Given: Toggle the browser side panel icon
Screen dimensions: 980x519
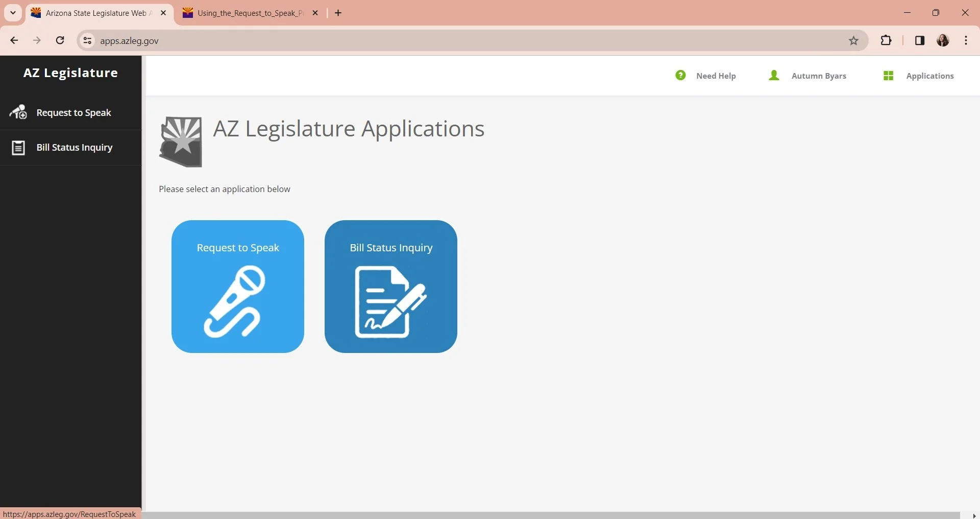Looking at the screenshot, I should [x=920, y=40].
